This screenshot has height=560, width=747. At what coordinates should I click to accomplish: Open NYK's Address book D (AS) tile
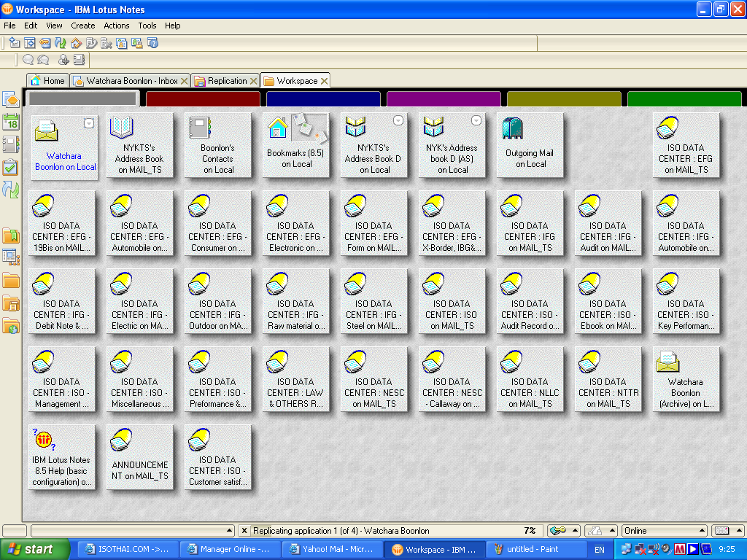(452, 145)
